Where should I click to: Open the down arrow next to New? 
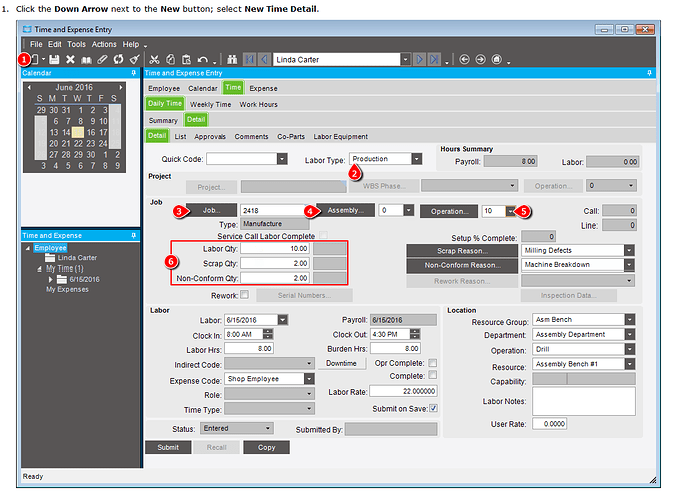[44, 59]
